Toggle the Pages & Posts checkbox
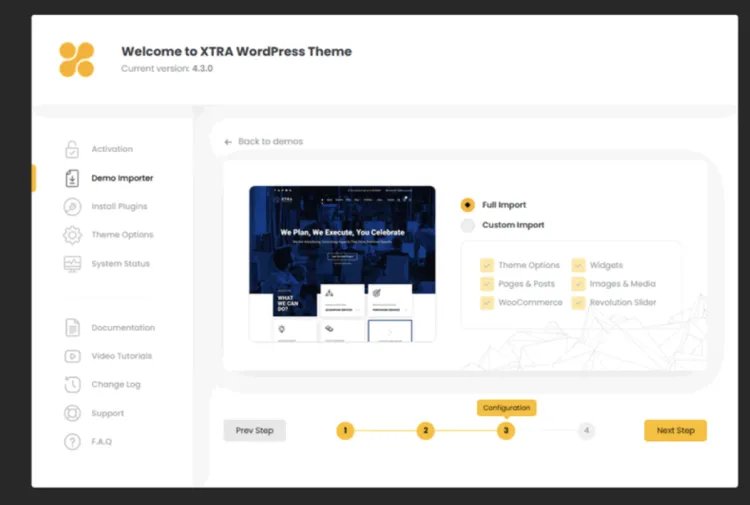 (x=486, y=284)
